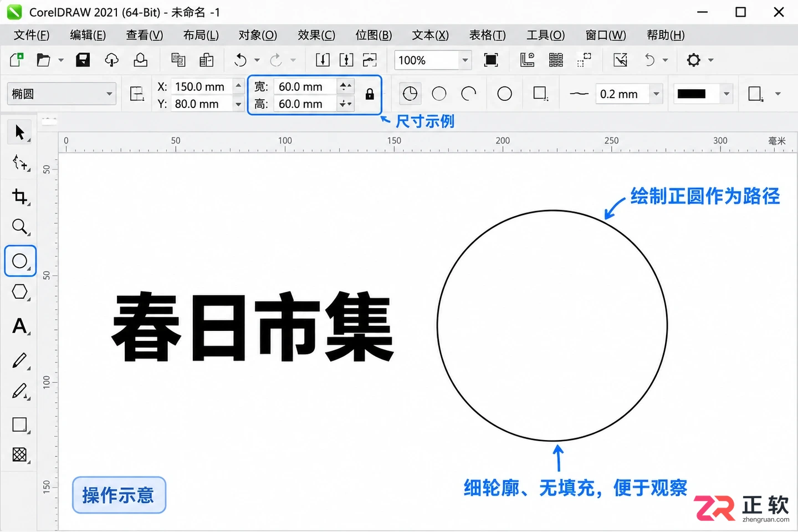Click the 春日市集 text object
Viewport: 798px width, 532px height.
click(253, 327)
